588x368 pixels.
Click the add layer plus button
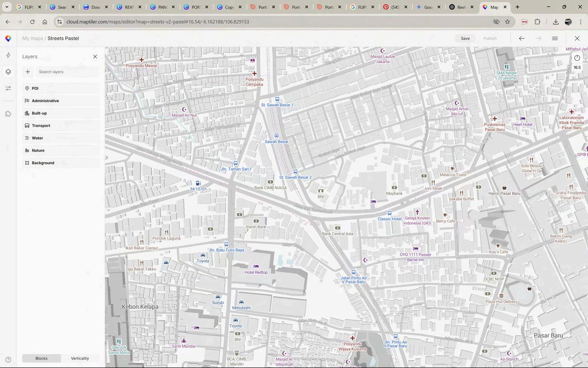coord(28,72)
